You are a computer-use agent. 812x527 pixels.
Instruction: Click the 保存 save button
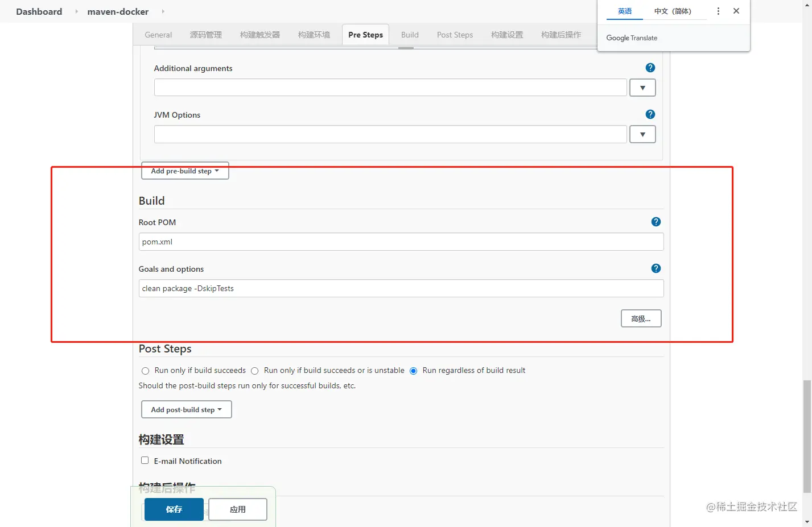pos(174,509)
